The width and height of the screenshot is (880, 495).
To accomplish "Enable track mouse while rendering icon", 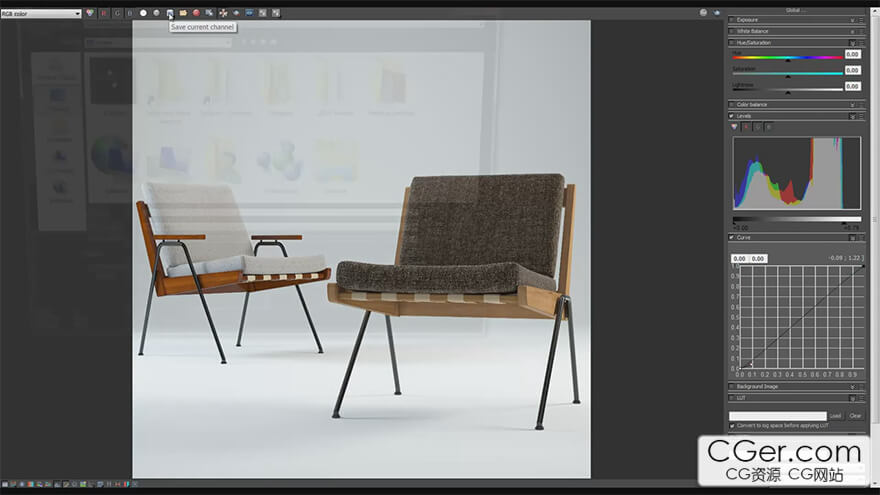I will pos(223,13).
